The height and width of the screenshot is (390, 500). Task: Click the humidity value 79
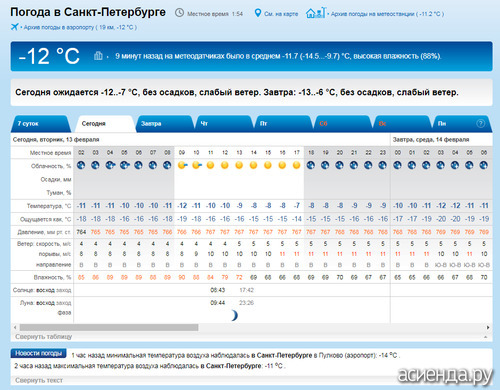(x=225, y=277)
